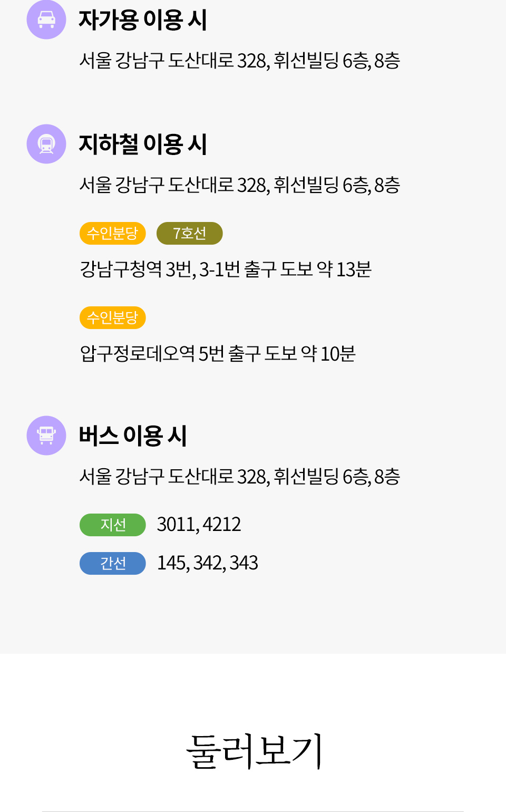Open the 지하철 이용 시 heading

pos(143,144)
